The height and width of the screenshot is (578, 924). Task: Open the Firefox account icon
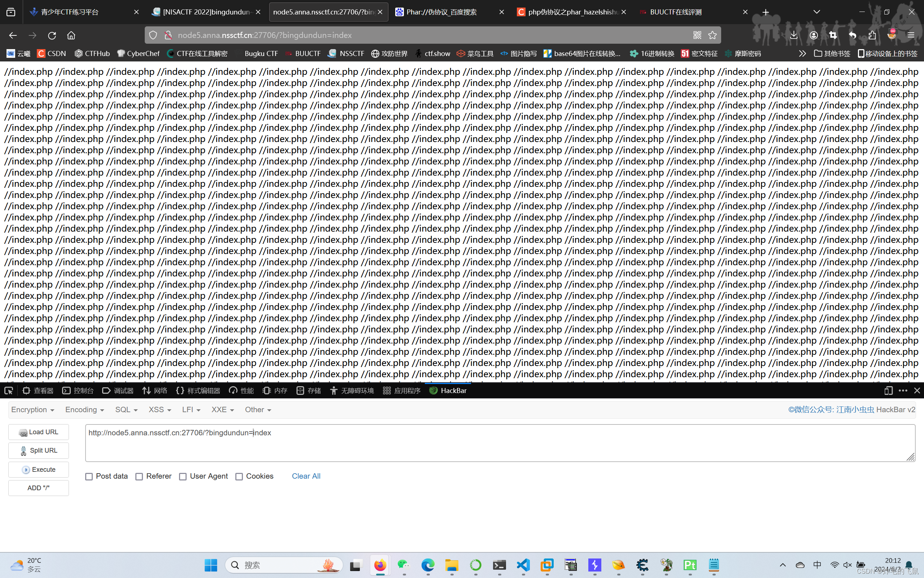pyautogui.click(x=814, y=35)
